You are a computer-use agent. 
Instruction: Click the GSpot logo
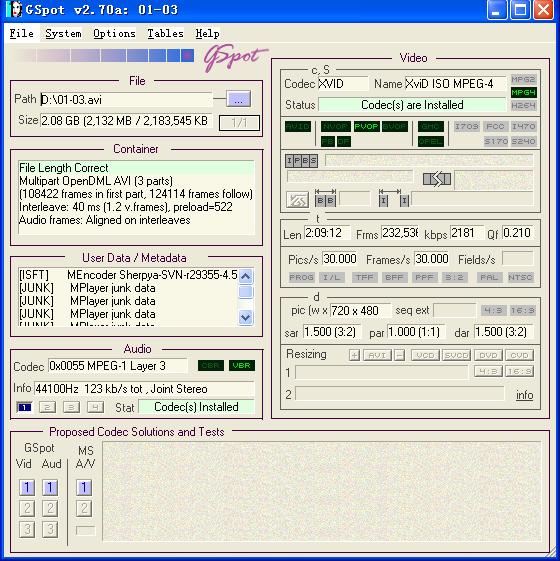coord(235,57)
